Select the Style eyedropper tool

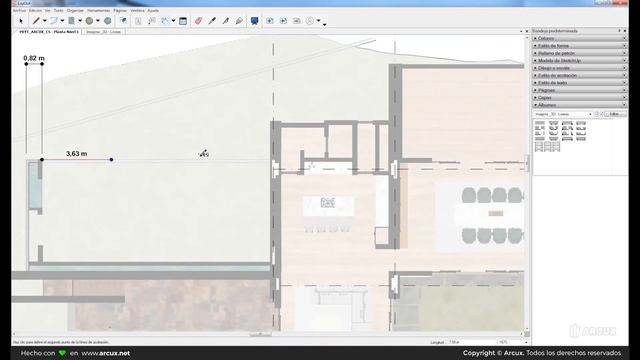(212, 21)
